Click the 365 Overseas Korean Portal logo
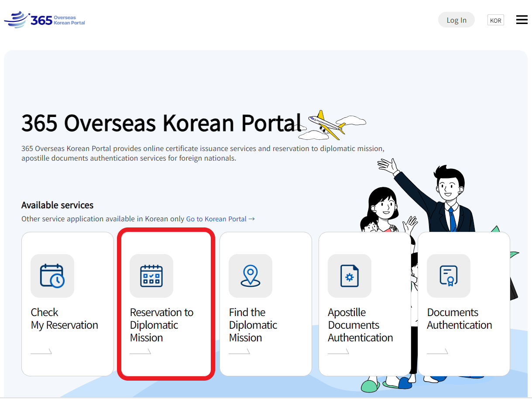The width and height of the screenshot is (532, 399). pyautogui.click(x=45, y=20)
